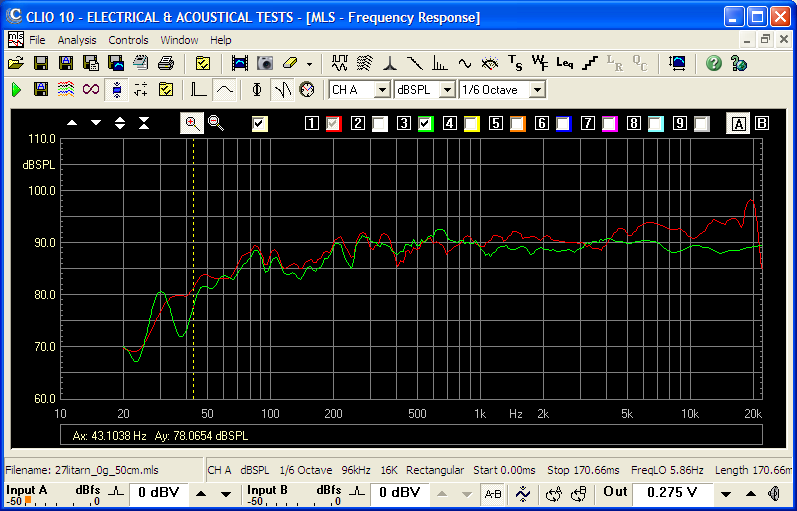Open the staircase linearity tool icon
797x511 pixels.
coord(590,64)
